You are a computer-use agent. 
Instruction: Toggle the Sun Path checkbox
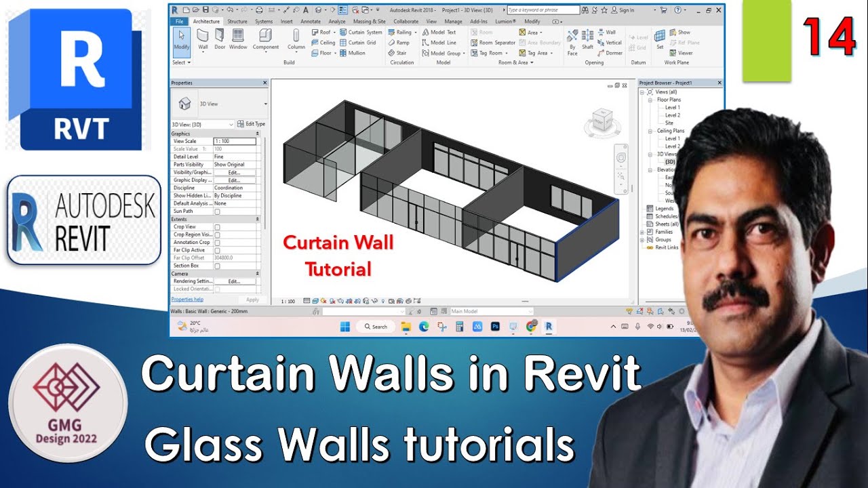217,211
